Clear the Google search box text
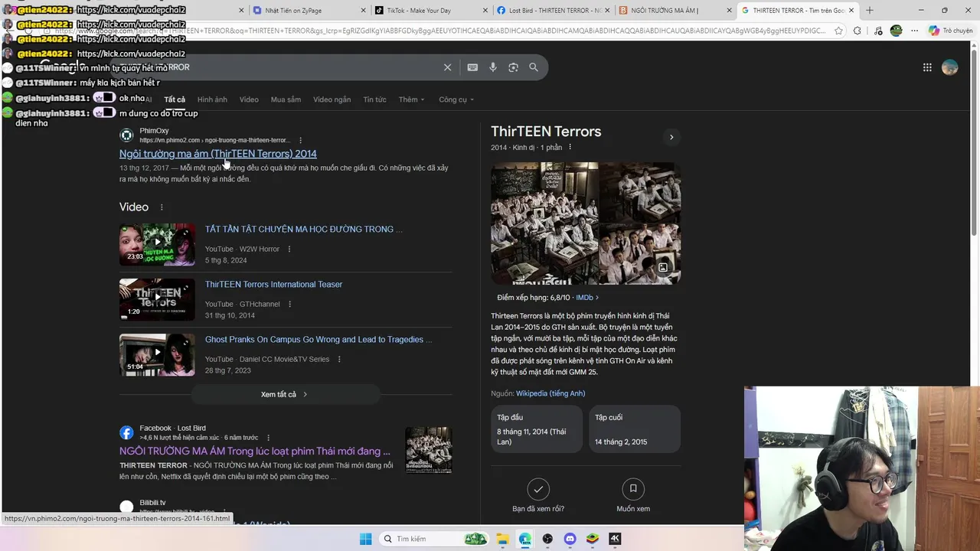 [448, 67]
